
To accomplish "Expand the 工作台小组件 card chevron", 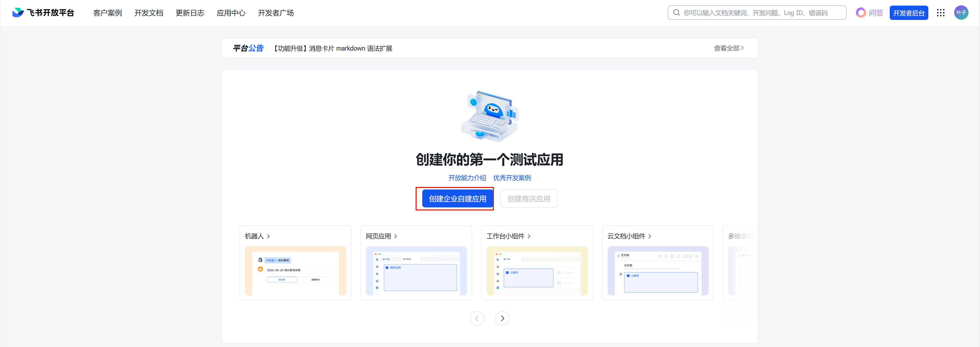I will [x=529, y=236].
